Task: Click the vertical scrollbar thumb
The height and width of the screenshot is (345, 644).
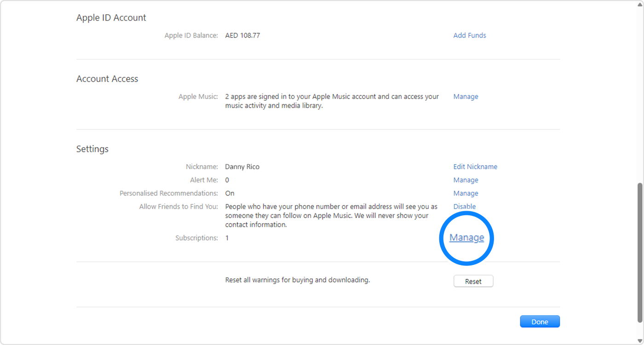Action: tap(639, 253)
